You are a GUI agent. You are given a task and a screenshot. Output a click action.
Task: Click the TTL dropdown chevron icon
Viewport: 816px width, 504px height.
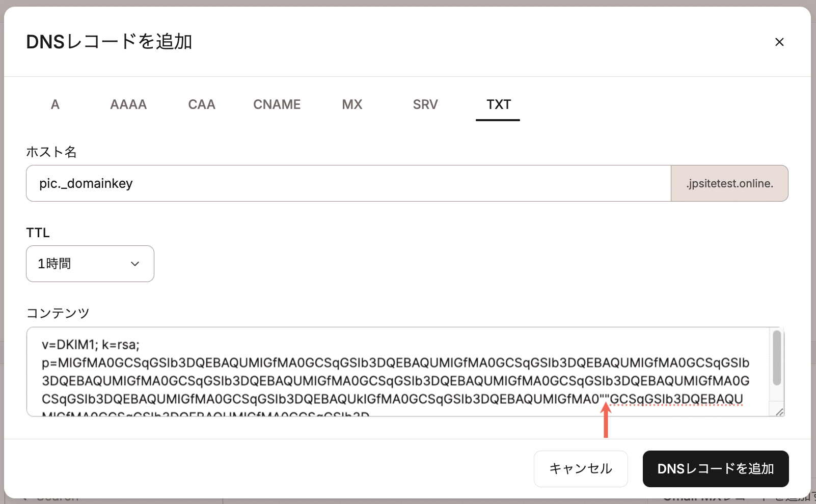pos(134,264)
